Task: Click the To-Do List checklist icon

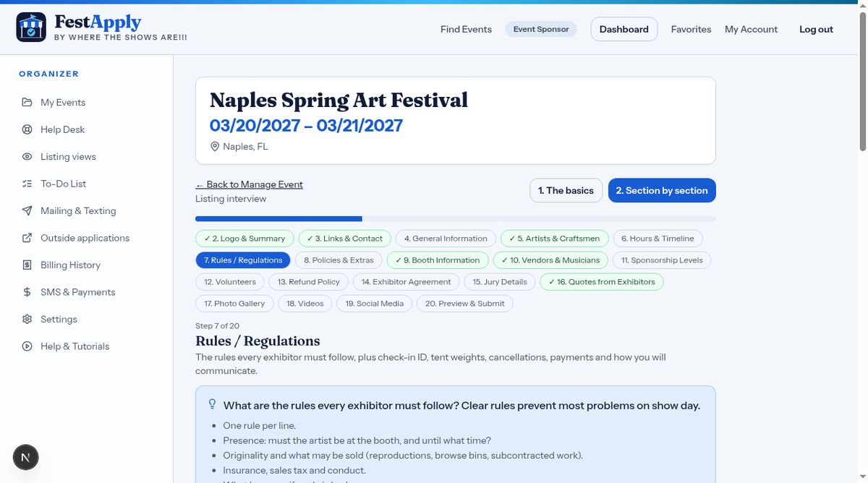Action: point(27,184)
